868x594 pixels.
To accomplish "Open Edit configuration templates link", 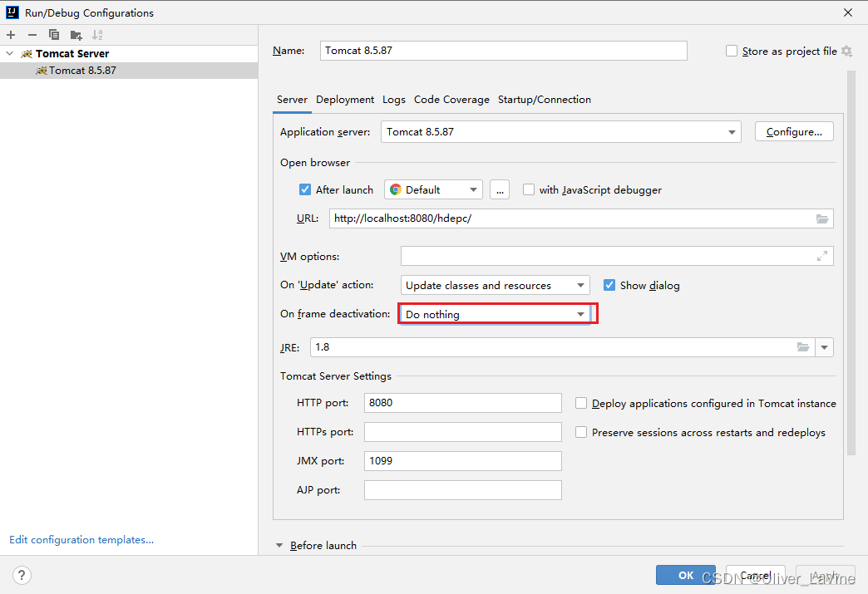I will point(81,540).
